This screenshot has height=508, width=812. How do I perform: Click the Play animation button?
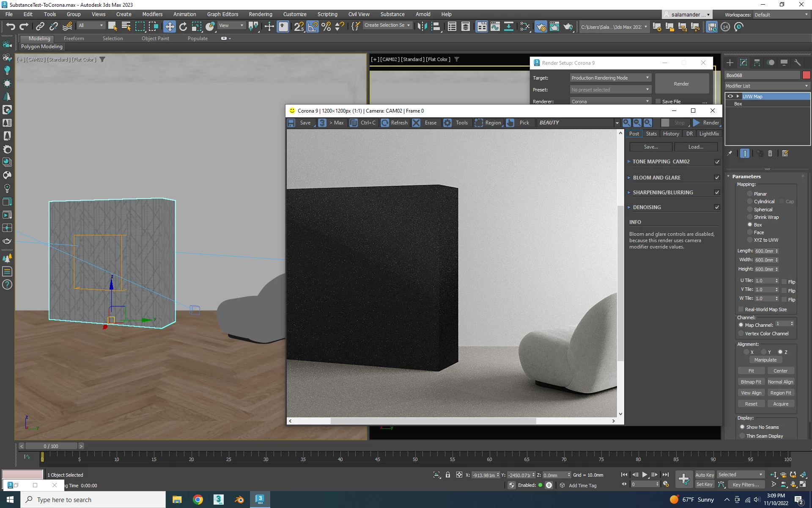[645, 475]
